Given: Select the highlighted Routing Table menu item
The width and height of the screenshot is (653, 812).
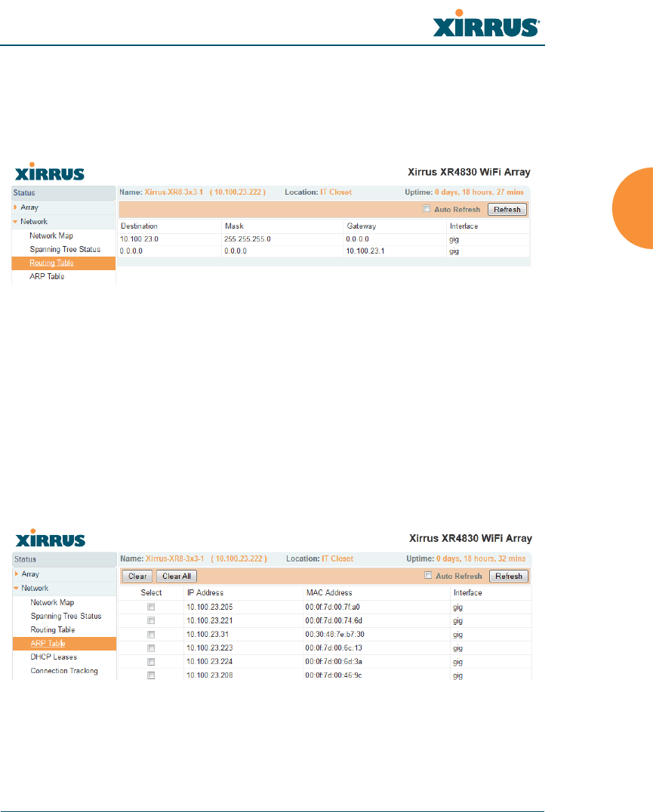Looking at the screenshot, I should [52, 263].
